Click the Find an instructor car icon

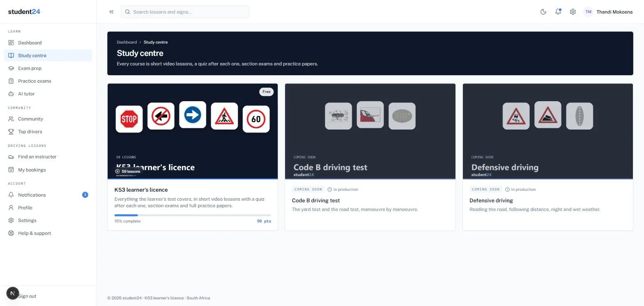[11, 157]
